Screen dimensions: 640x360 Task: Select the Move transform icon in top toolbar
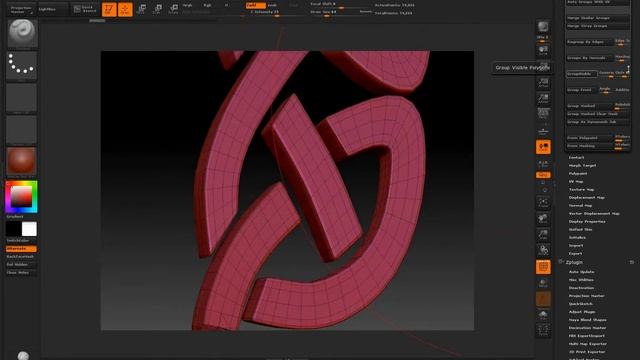[x=142, y=9]
